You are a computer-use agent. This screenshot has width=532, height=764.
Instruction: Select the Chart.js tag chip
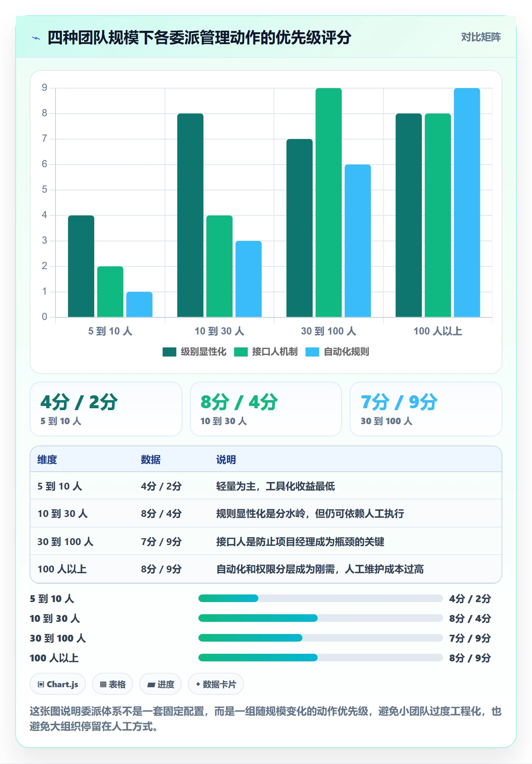tap(58, 684)
